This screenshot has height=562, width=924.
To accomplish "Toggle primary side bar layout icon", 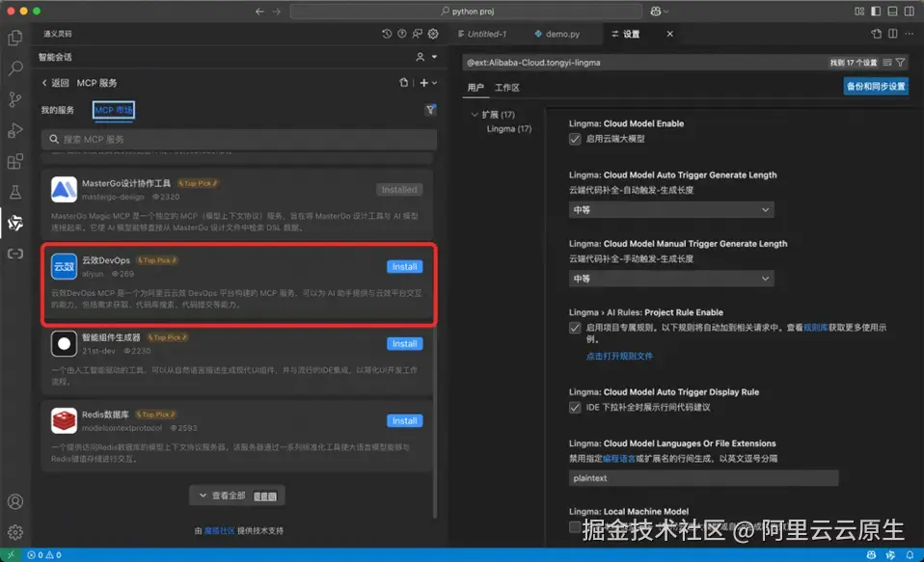I will click(876, 12).
